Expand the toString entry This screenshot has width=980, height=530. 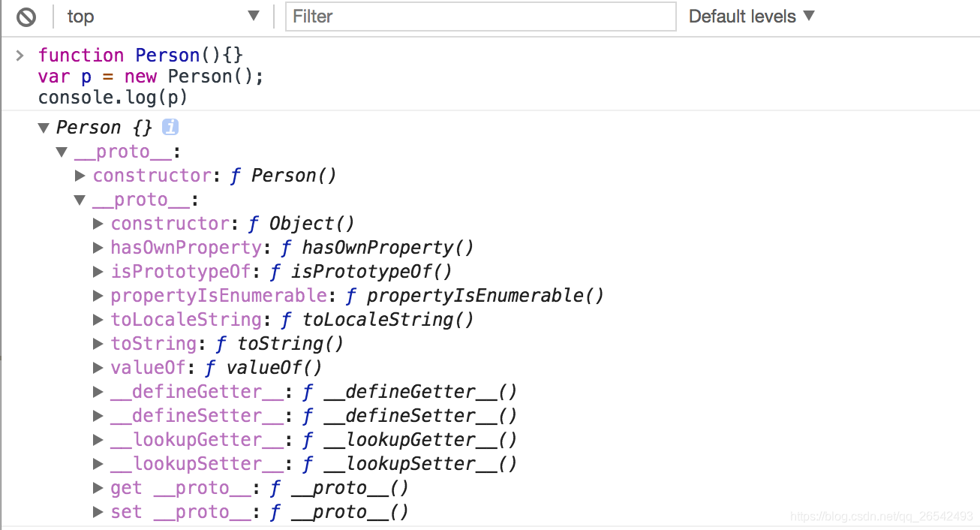pos(98,344)
